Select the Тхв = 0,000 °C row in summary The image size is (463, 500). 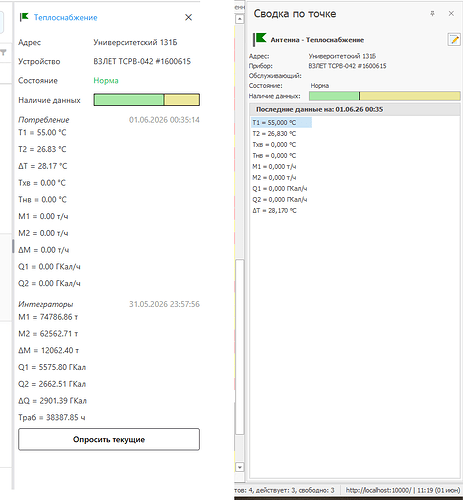pyautogui.click(x=274, y=145)
